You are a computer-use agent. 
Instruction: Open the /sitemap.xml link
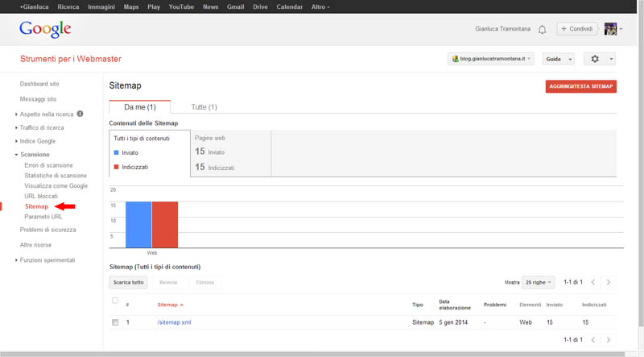tap(174, 322)
